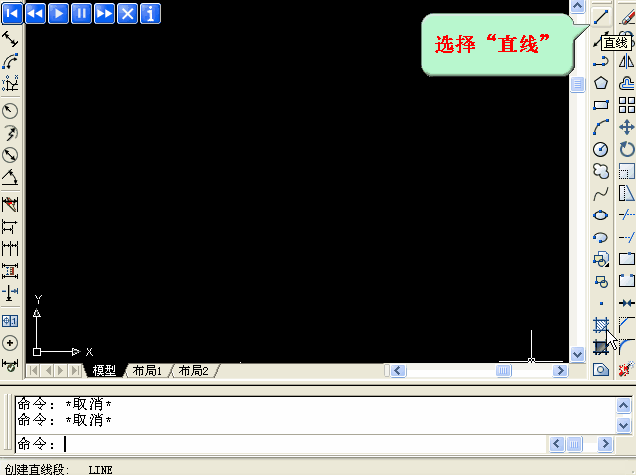The width and height of the screenshot is (636, 475).
Task: Select the Tolerance tool
Action: pos(10,321)
